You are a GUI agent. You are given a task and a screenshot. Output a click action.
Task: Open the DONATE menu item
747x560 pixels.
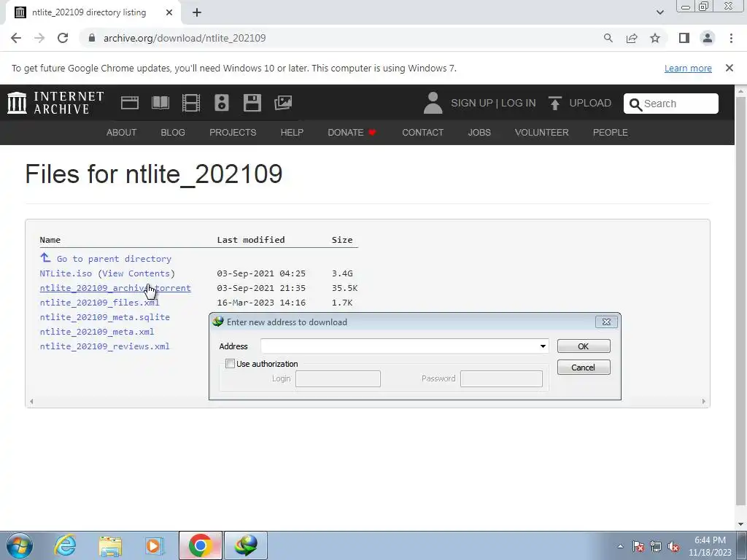[x=352, y=133]
